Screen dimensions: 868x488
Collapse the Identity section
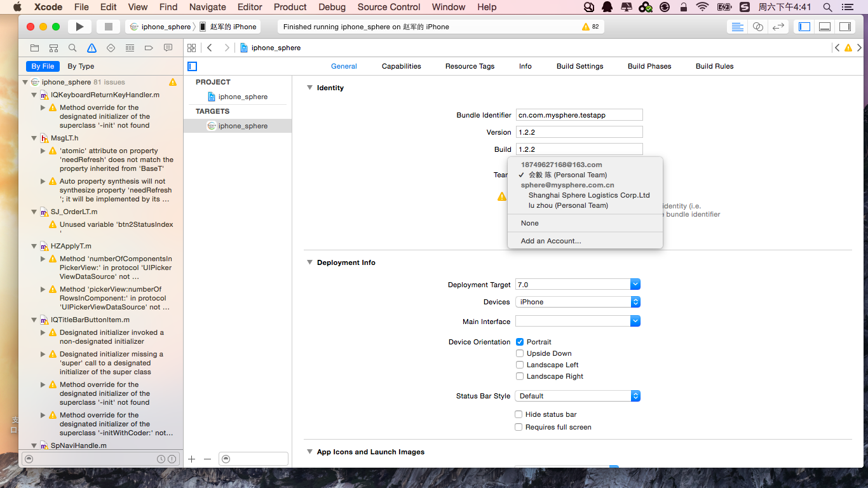pyautogui.click(x=310, y=88)
